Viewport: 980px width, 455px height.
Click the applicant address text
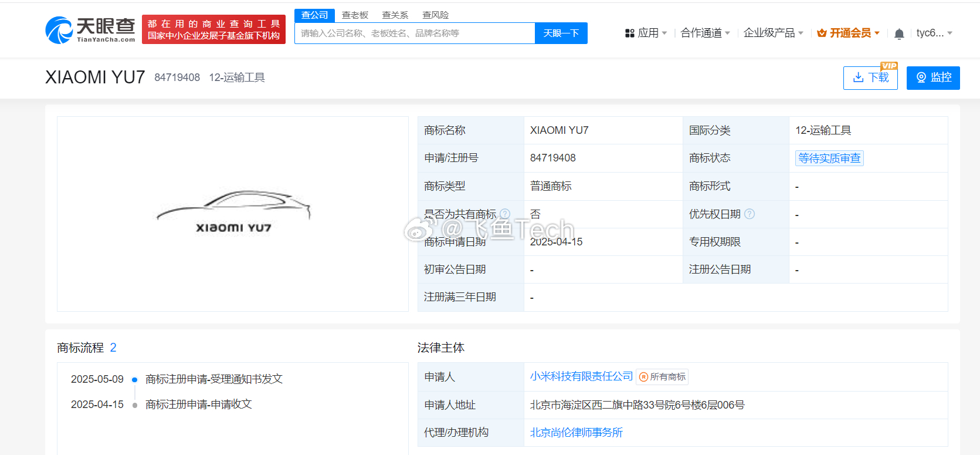click(637, 405)
